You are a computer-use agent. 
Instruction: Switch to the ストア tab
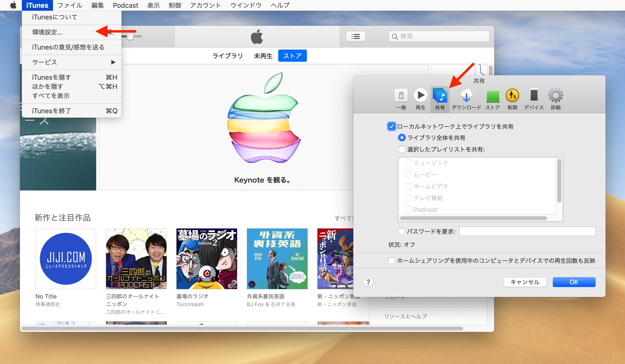pyautogui.click(x=292, y=56)
